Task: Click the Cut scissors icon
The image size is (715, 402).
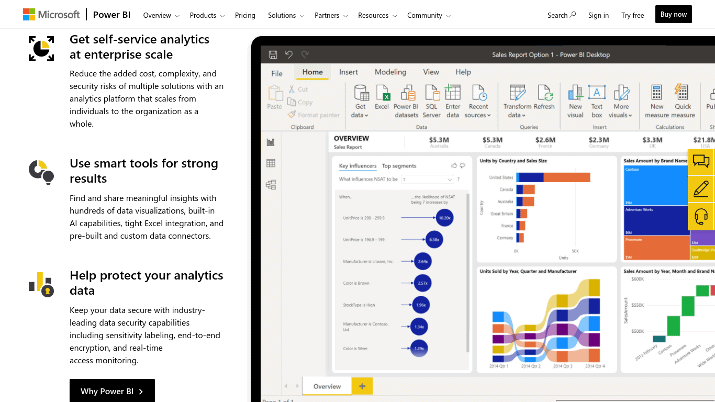Action: (x=292, y=89)
